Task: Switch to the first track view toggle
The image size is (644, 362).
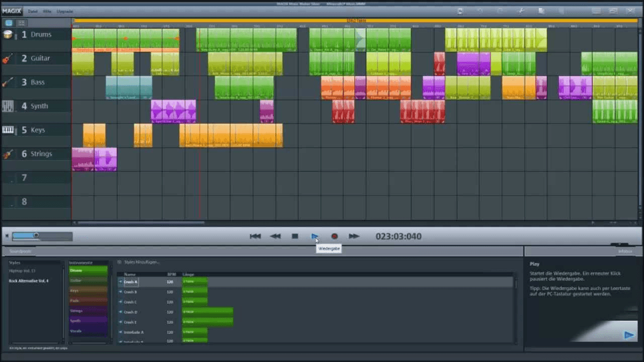Action: (9, 23)
